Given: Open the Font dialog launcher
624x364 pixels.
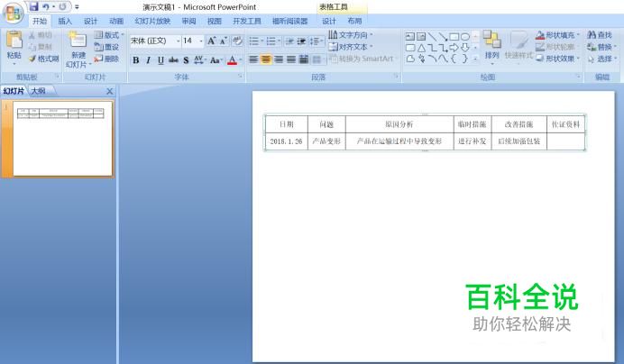Looking at the screenshot, I should point(241,76).
